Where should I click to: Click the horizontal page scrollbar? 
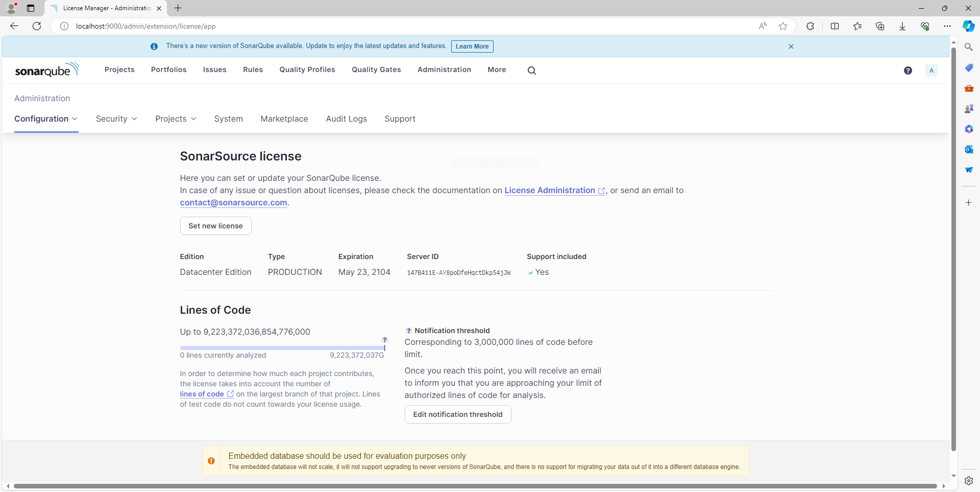475,486
